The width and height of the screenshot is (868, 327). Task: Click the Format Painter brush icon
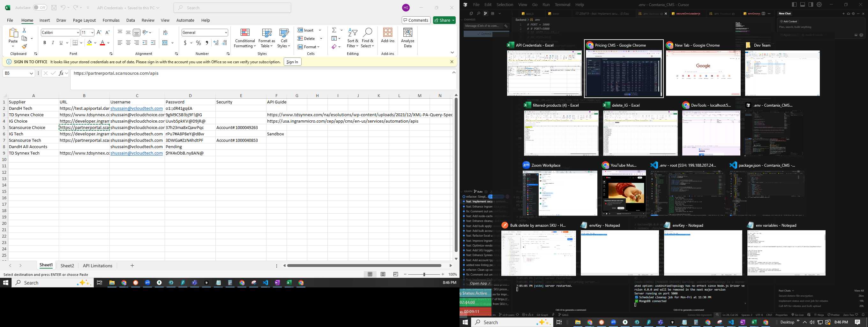[x=24, y=46]
